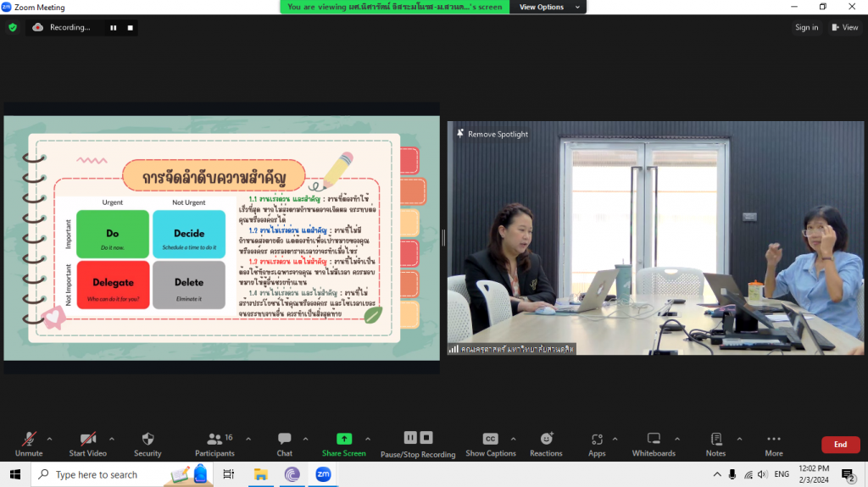Open the Security shield options

147,443
